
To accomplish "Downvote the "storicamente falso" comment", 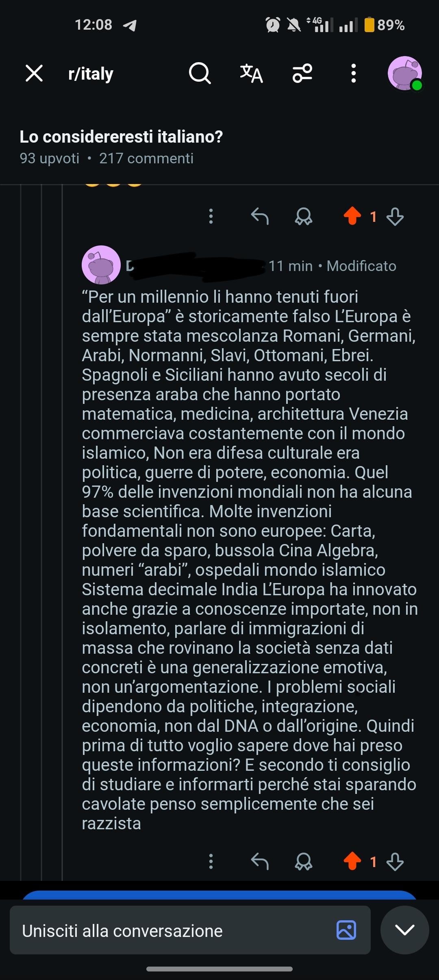I will tap(395, 861).
